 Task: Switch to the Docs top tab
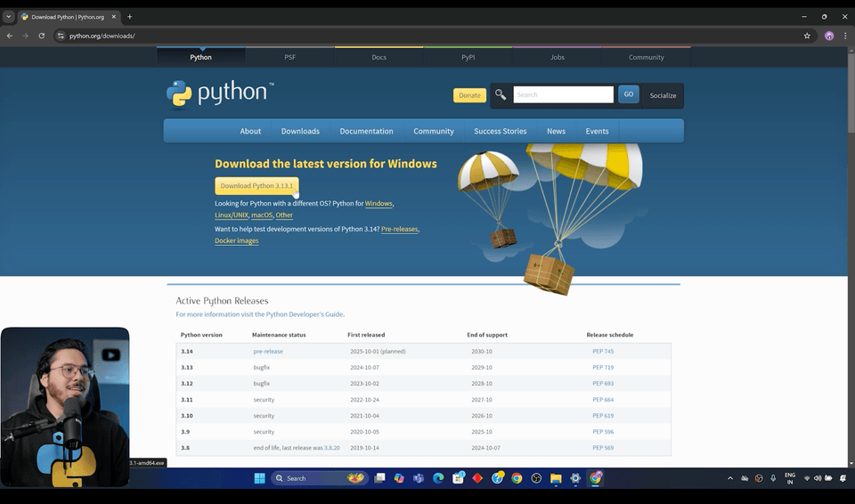click(379, 57)
